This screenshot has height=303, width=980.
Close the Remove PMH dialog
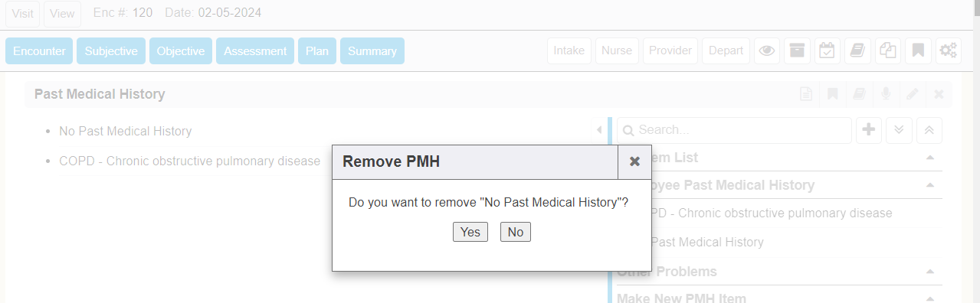click(634, 161)
